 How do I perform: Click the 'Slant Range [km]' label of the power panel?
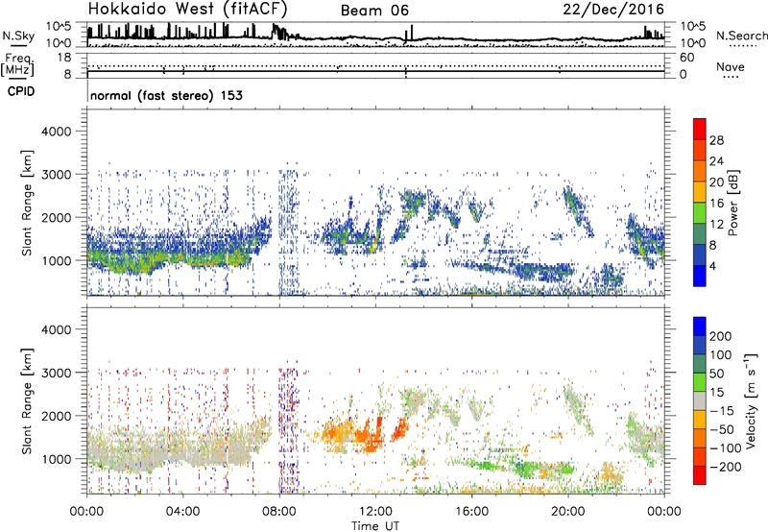coord(27,203)
